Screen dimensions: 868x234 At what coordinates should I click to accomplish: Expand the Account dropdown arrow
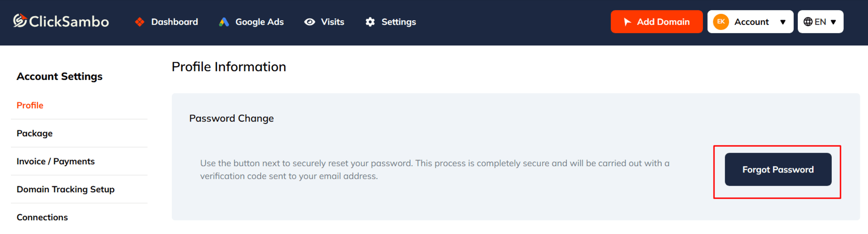pos(783,22)
